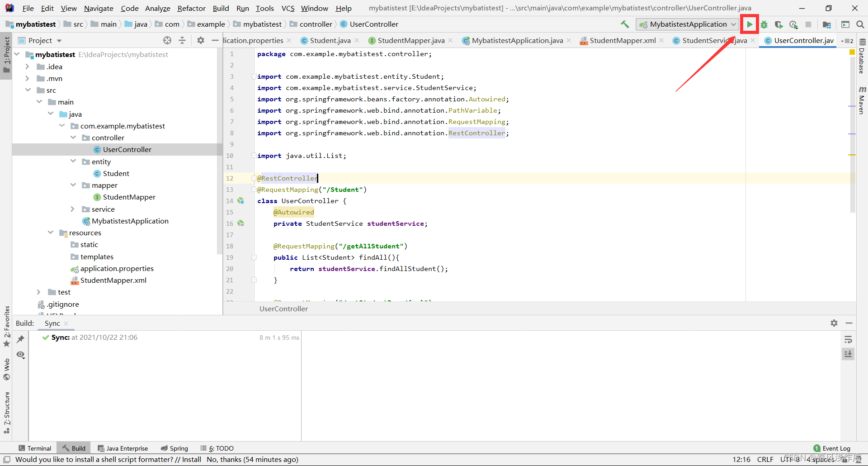
Task: Collapse all in Project panel icon
Action: [182, 40]
